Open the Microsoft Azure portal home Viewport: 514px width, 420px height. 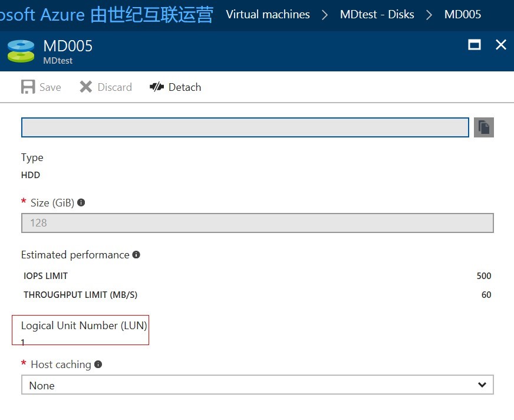[106, 15]
